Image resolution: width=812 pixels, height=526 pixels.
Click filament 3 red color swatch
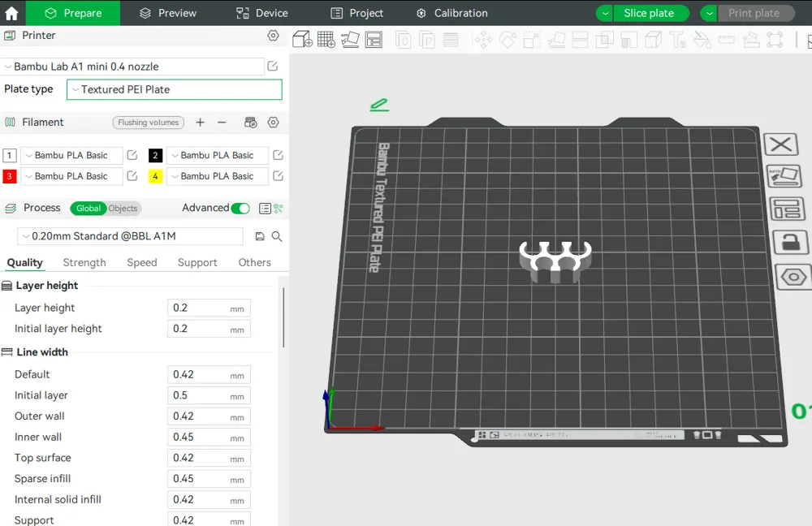9,176
